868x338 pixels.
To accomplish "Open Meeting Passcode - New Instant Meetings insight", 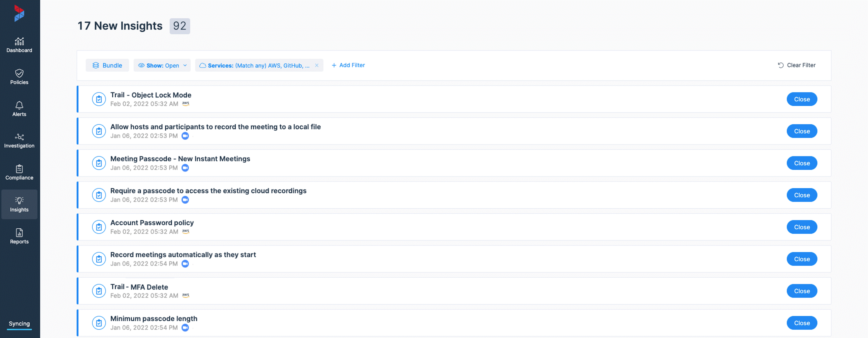I will 180,159.
